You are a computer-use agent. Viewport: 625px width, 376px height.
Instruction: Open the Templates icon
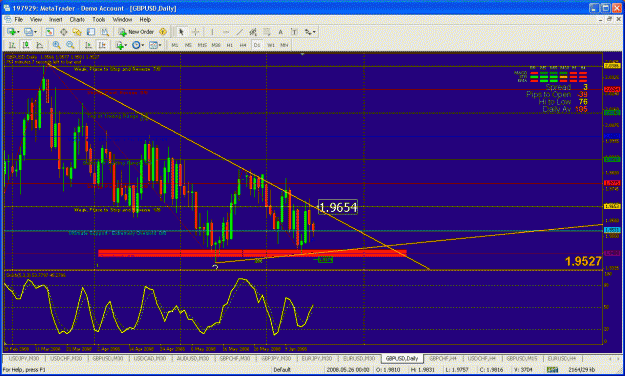153,45
